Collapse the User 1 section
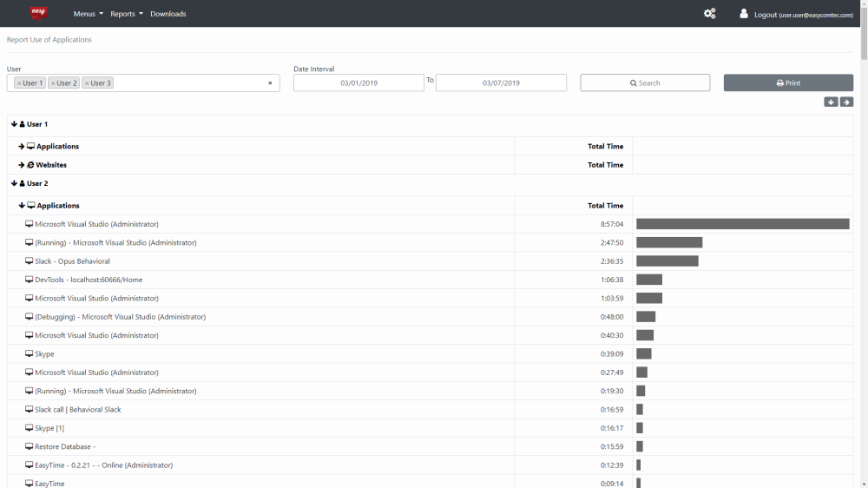The height and width of the screenshot is (488, 868). tap(14, 124)
